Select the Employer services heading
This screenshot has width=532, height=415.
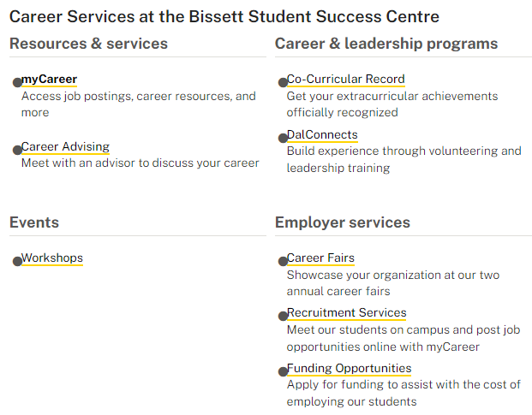pos(343,222)
